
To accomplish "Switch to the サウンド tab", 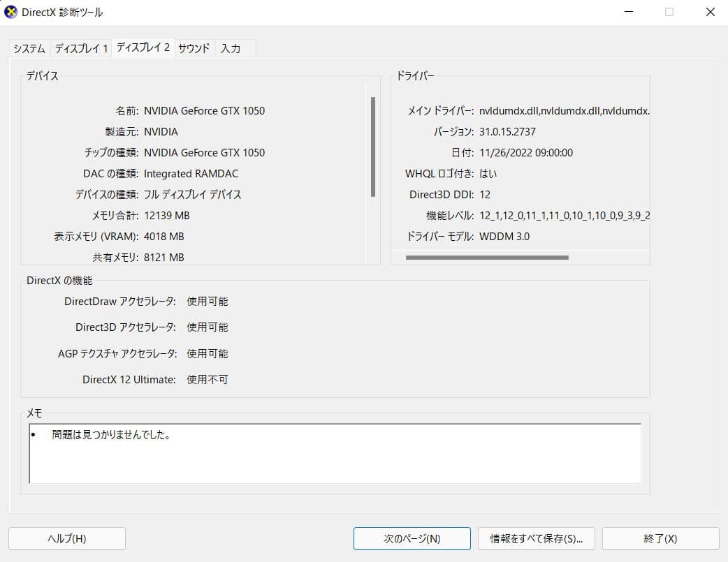I will click(194, 49).
